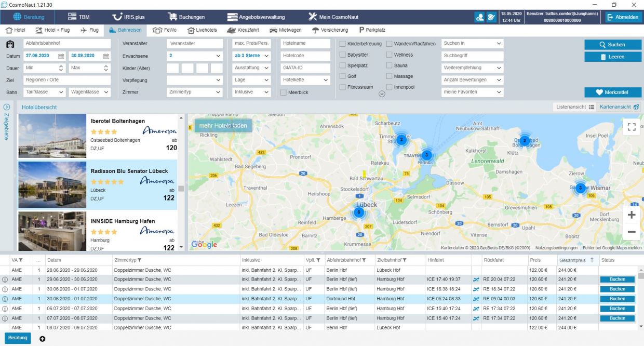Click the Suchen button
Image resolution: width=644 pixels, height=346 pixels.
tap(613, 45)
